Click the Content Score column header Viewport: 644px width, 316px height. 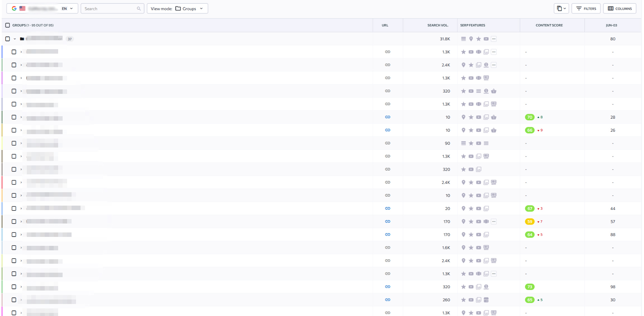tap(549, 25)
